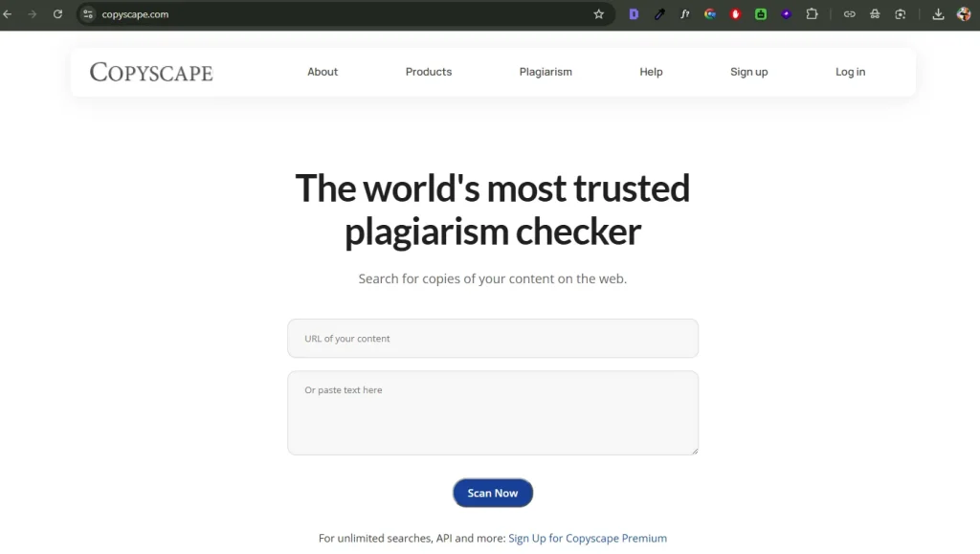Go to the Log in page
Screen dimensions: 980x554
[x=851, y=72]
